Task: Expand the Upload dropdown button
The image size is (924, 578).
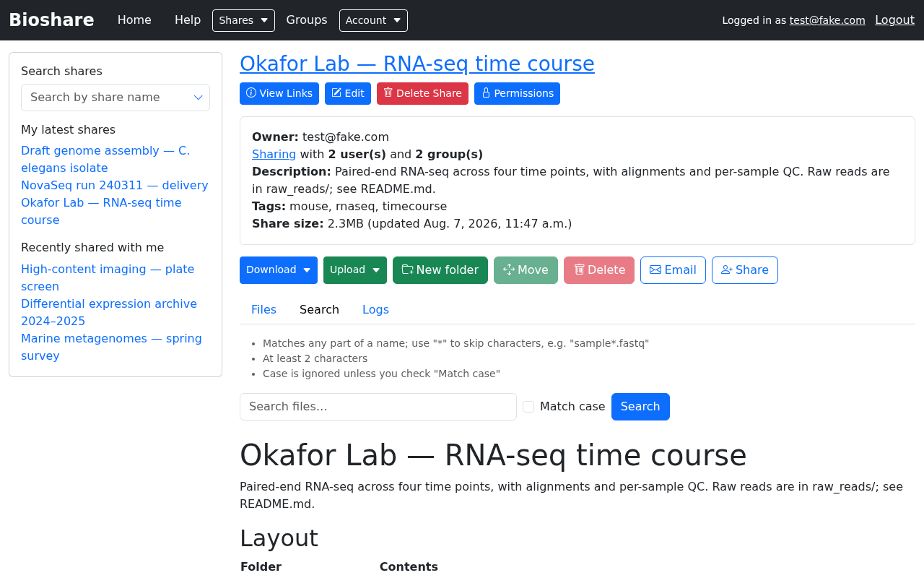Action: click(x=355, y=270)
